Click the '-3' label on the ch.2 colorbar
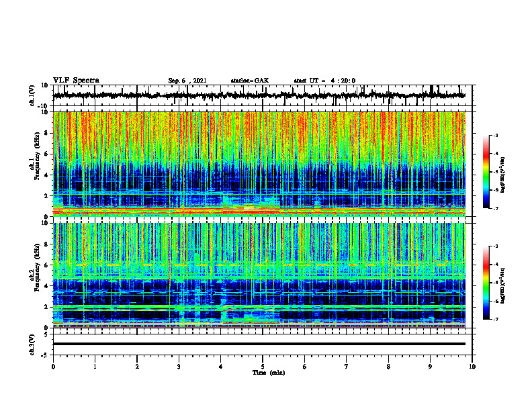 [495, 246]
